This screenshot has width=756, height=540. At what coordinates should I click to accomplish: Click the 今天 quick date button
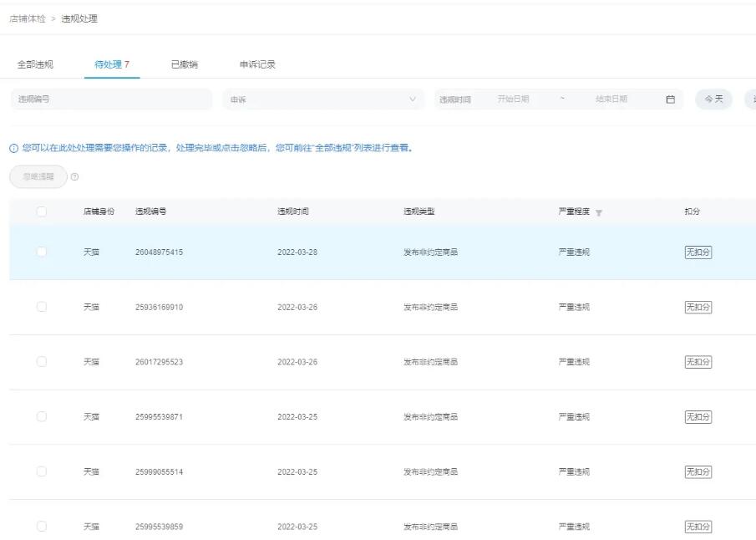coord(713,99)
